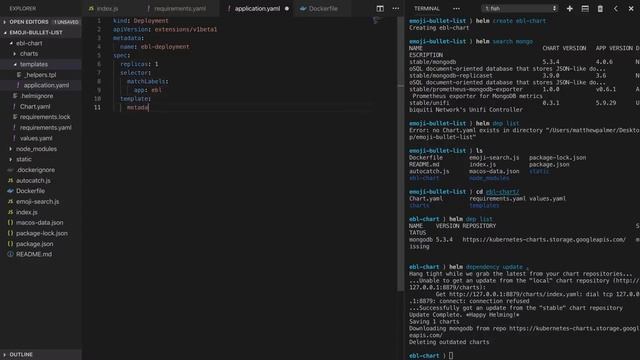Open requirements.lock file
The width and height of the screenshot is (640, 360).
tap(45, 117)
